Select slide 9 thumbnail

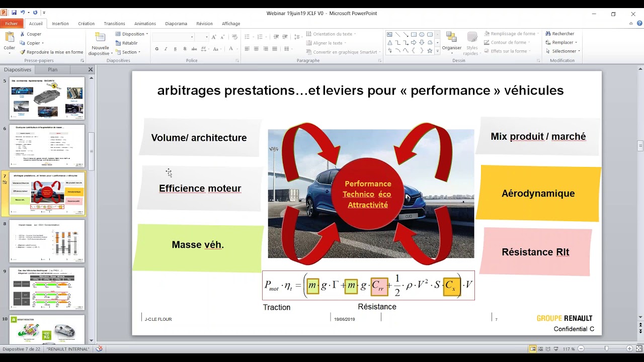click(x=47, y=289)
